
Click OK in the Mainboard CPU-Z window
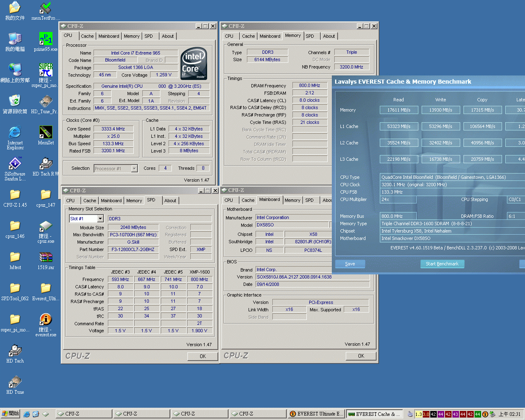[x=361, y=356]
